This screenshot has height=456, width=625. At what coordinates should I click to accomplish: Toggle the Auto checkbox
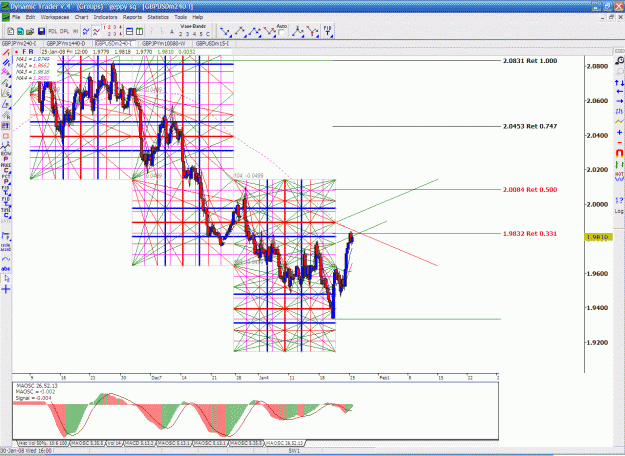[x=281, y=33]
